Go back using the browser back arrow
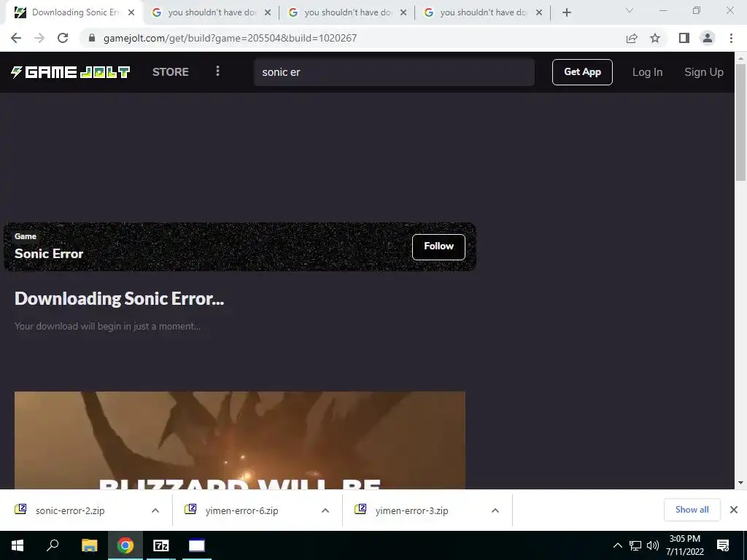 click(16, 38)
